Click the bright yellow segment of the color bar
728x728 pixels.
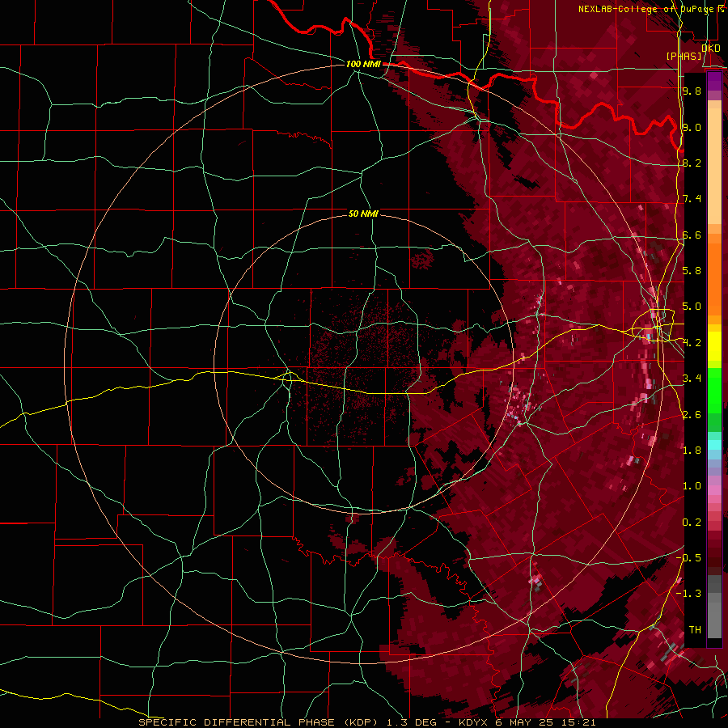(x=714, y=346)
